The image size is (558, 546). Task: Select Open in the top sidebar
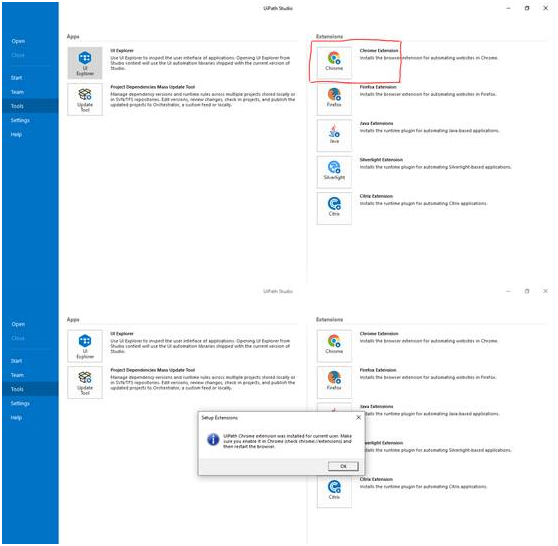[x=18, y=41]
